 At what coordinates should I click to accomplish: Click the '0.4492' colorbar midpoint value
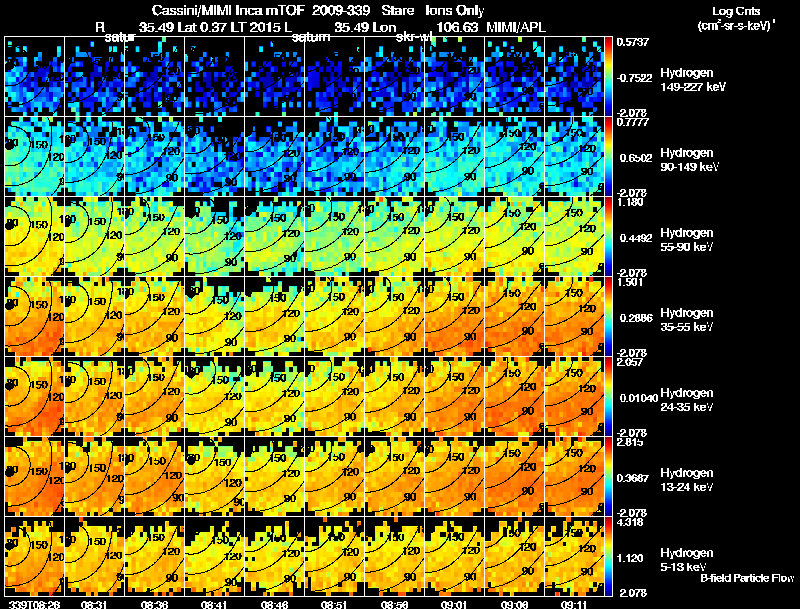click(x=634, y=238)
